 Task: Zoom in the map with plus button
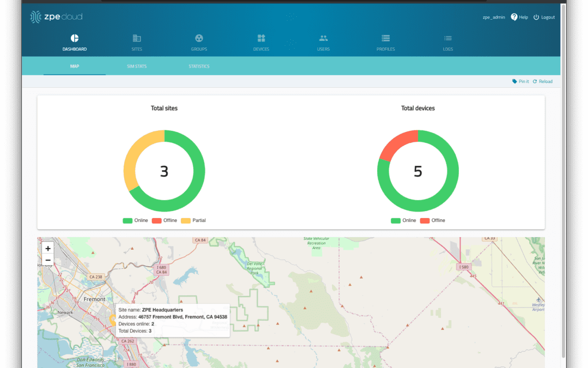[x=48, y=248]
